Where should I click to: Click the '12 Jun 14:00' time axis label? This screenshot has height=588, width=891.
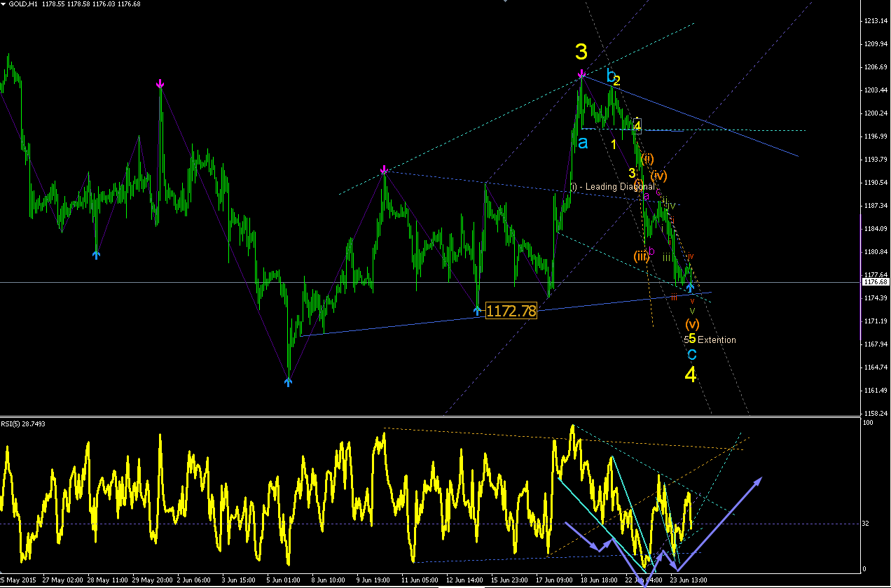pyautogui.click(x=466, y=580)
